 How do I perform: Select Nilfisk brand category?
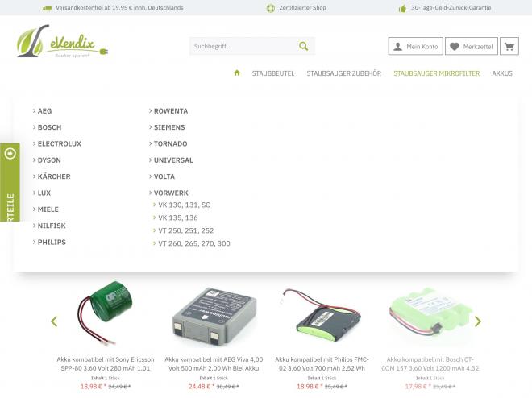point(52,226)
